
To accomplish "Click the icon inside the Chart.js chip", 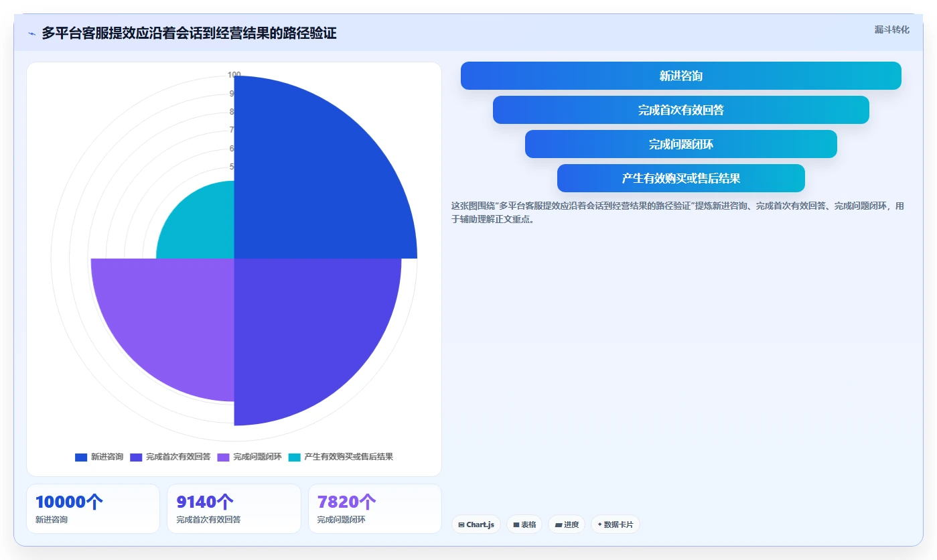I will tap(461, 525).
